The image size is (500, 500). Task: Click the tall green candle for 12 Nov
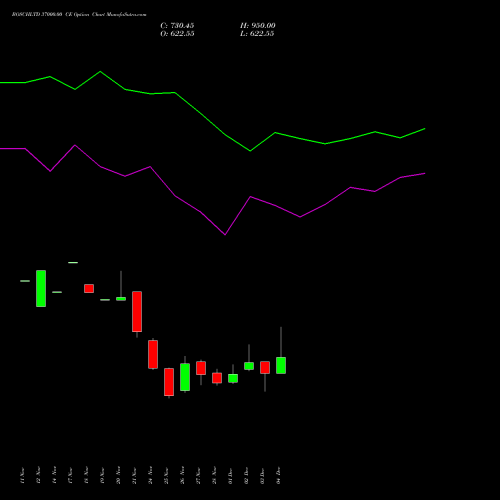click(41, 288)
